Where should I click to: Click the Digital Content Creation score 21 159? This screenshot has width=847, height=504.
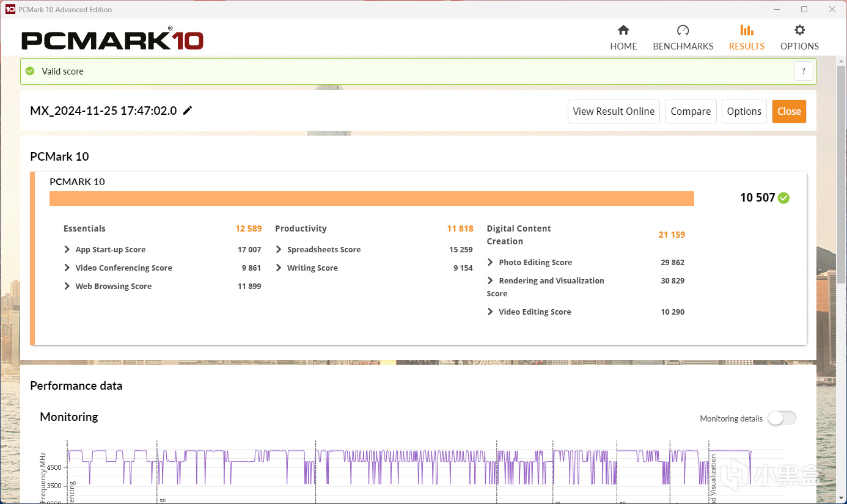[672, 235]
